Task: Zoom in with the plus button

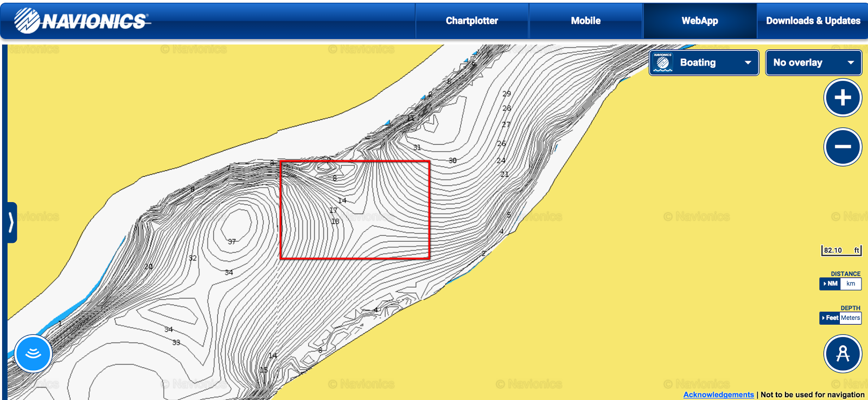Action: pos(843,98)
